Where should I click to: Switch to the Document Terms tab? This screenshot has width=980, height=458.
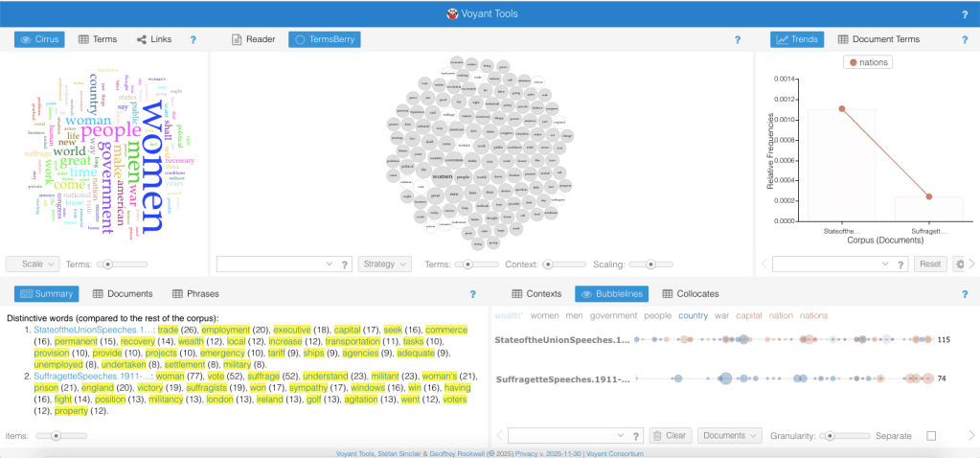pos(878,39)
